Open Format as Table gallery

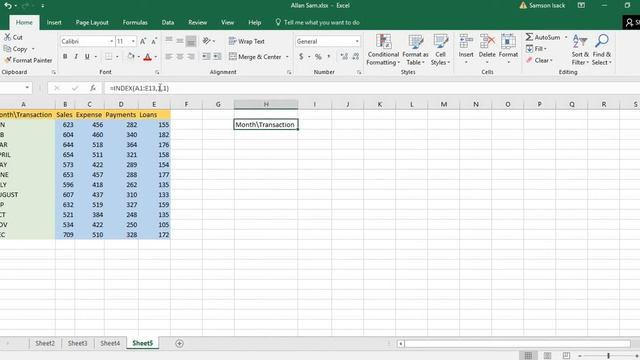pyautogui.click(x=416, y=50)
